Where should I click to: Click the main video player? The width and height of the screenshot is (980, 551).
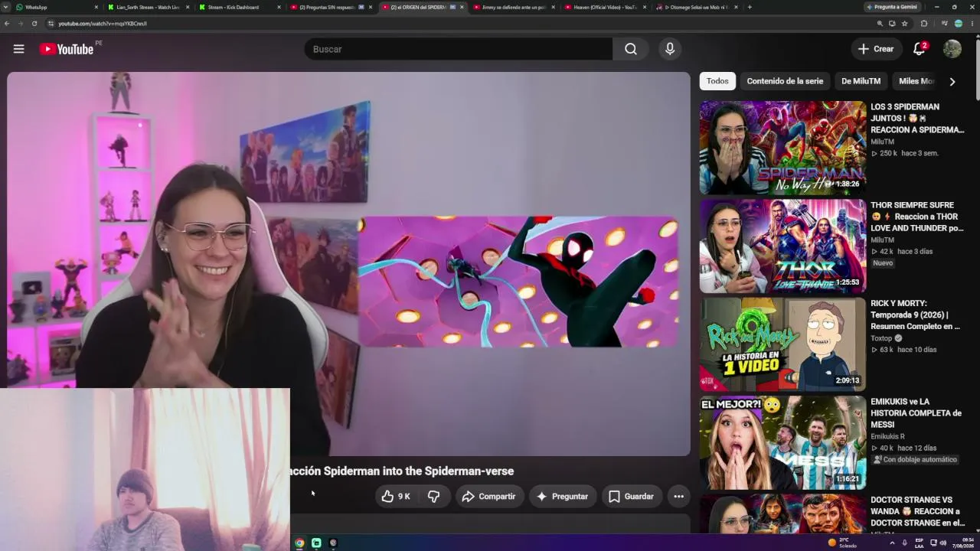click(348, 264)
